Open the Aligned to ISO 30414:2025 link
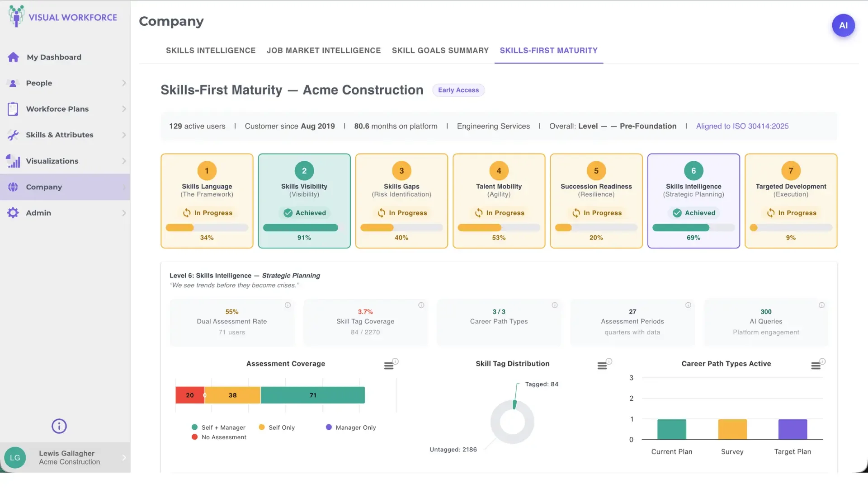Screen dimensions: 868x488 tap(742, 126)
